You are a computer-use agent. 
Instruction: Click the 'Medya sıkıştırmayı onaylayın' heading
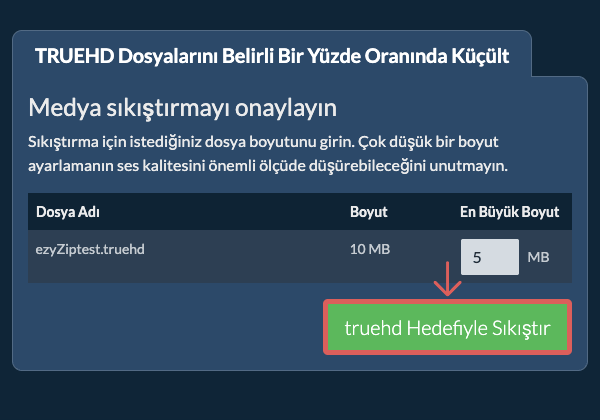click(183, 108)
